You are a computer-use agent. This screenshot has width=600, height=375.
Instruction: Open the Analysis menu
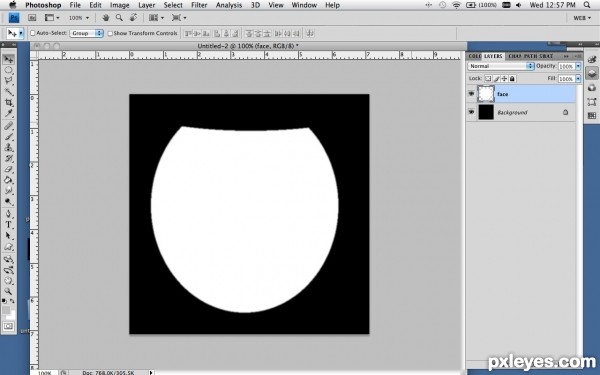click(x=228, y=5)
